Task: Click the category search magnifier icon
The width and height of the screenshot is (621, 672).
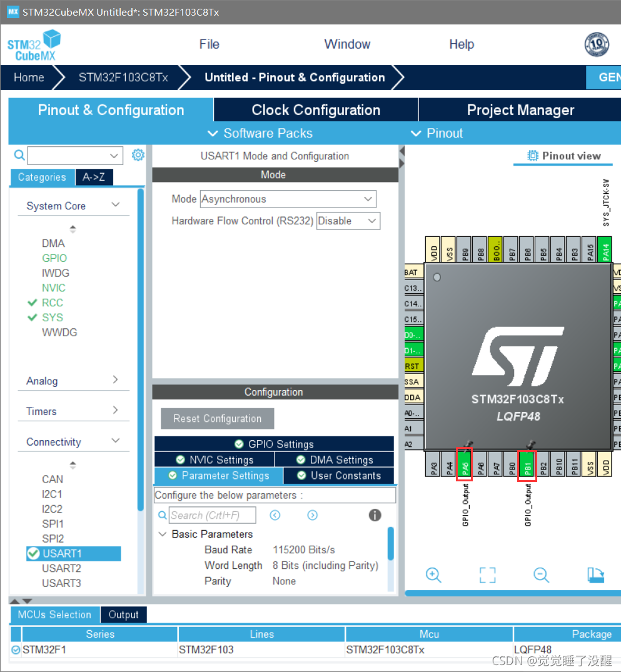Action: click(x=19, y=154)
